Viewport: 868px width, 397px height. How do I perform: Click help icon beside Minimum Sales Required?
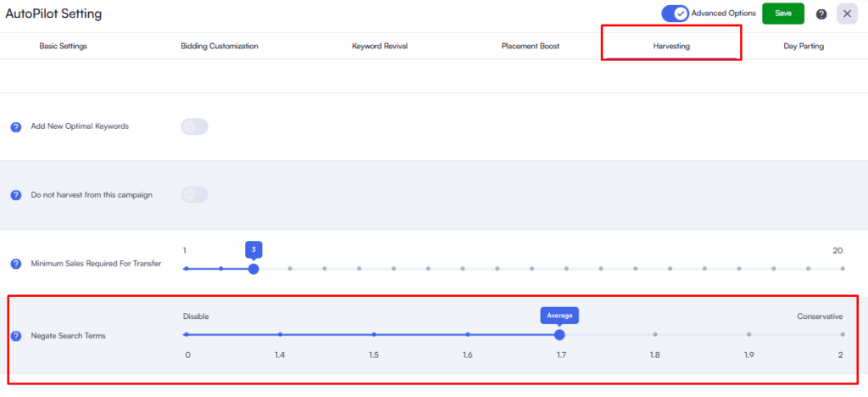tap(15, 264)
